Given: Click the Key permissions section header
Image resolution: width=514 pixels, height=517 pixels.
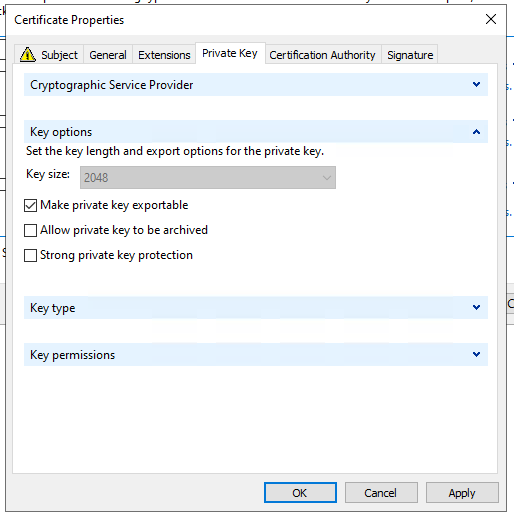Looking at the screenshot, I should (x=256, y=354).
